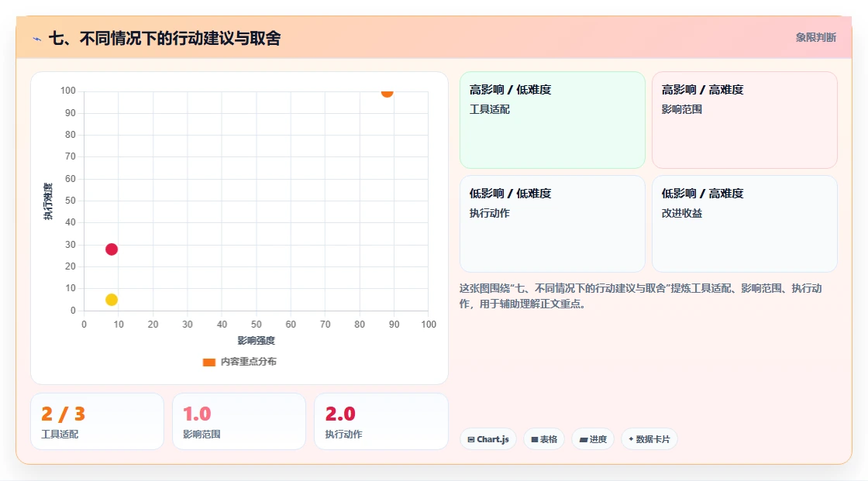
Task: Click the x-axis tick label 50
Action: (x=257, y=325)
